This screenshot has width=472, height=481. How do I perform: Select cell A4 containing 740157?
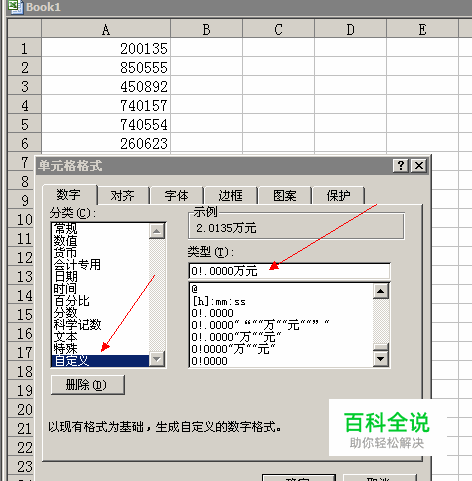click(106, 105)
